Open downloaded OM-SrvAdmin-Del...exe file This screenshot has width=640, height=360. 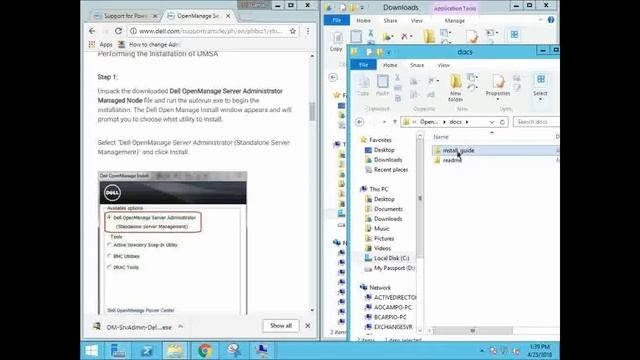pos(133,327)
